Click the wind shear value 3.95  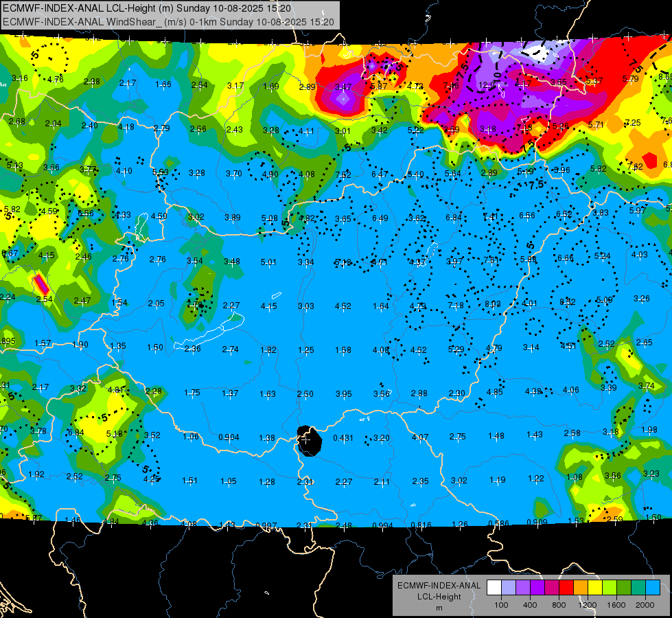point(344,393)
